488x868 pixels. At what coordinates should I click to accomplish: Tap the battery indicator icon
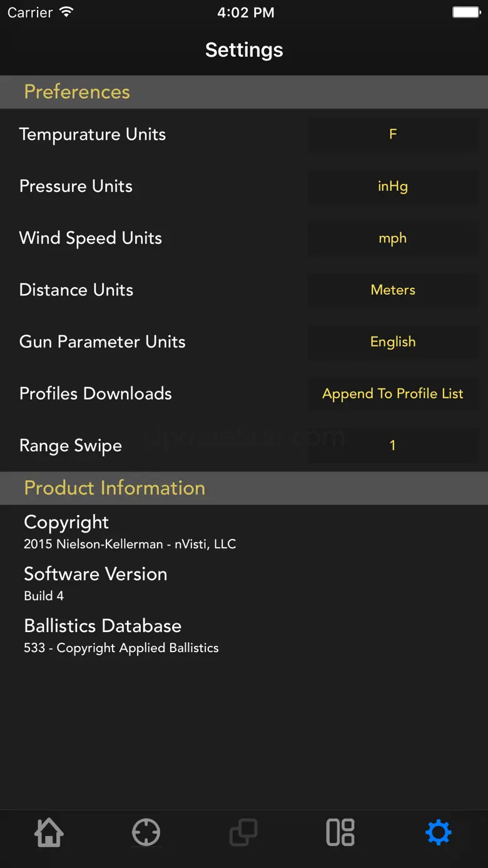pyautogui.click(x=465, y=13)
